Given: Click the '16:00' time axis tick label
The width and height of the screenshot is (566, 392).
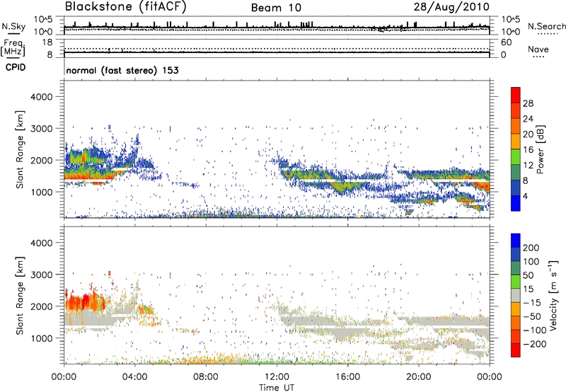Looking at the screenshot, I should coord(347,377).
